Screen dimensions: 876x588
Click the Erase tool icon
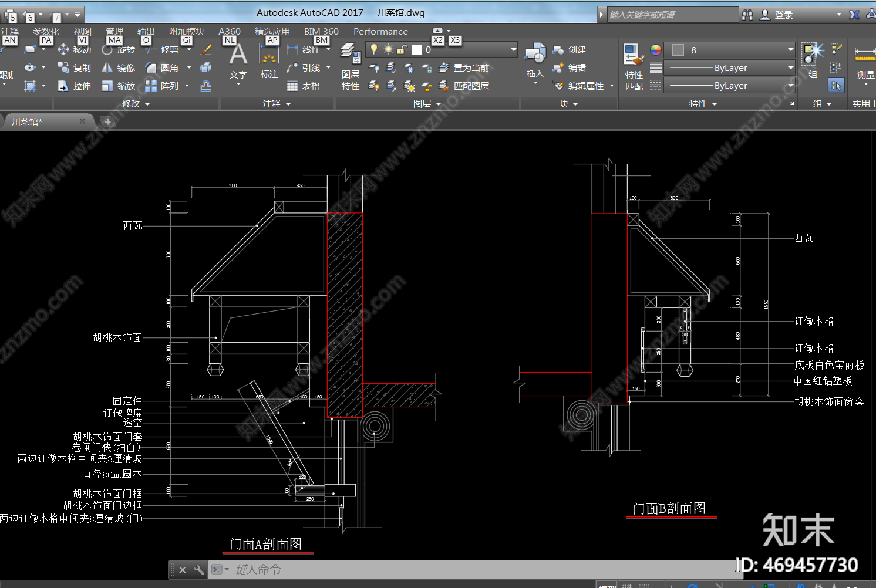pos(205,50)
